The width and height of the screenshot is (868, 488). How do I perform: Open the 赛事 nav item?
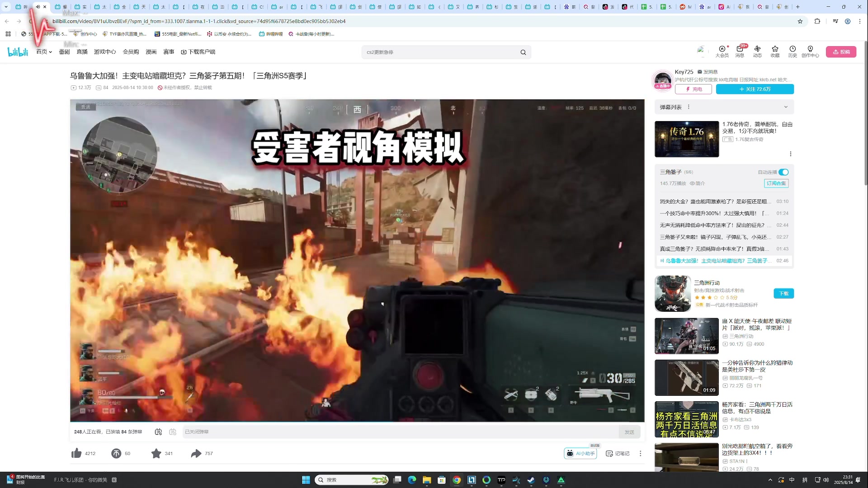click(169, 52)
